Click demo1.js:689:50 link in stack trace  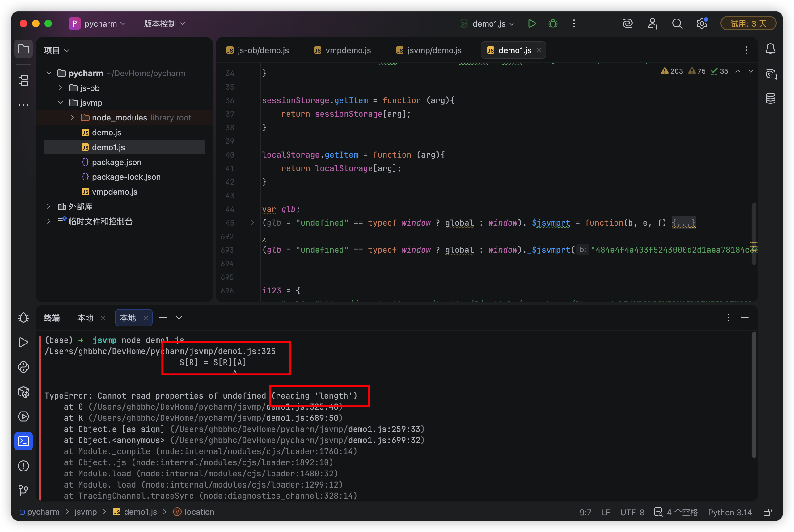(x=303, y=418)
